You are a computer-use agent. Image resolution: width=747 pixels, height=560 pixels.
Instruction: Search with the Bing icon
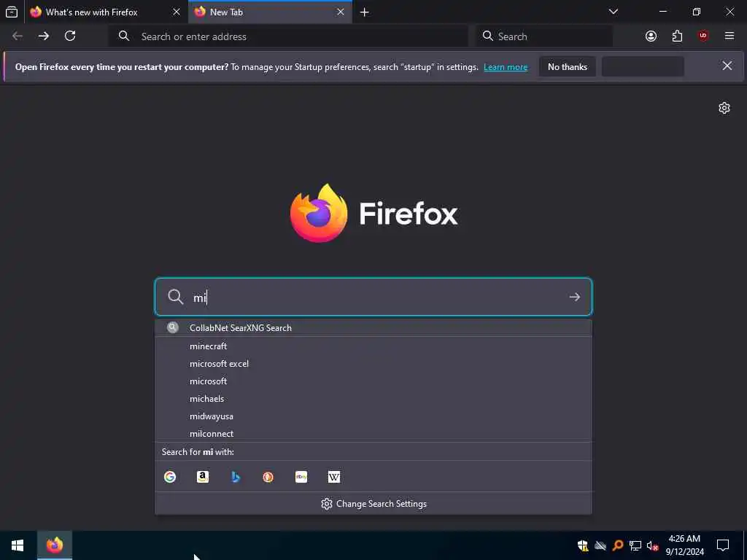tap(236, 477)
